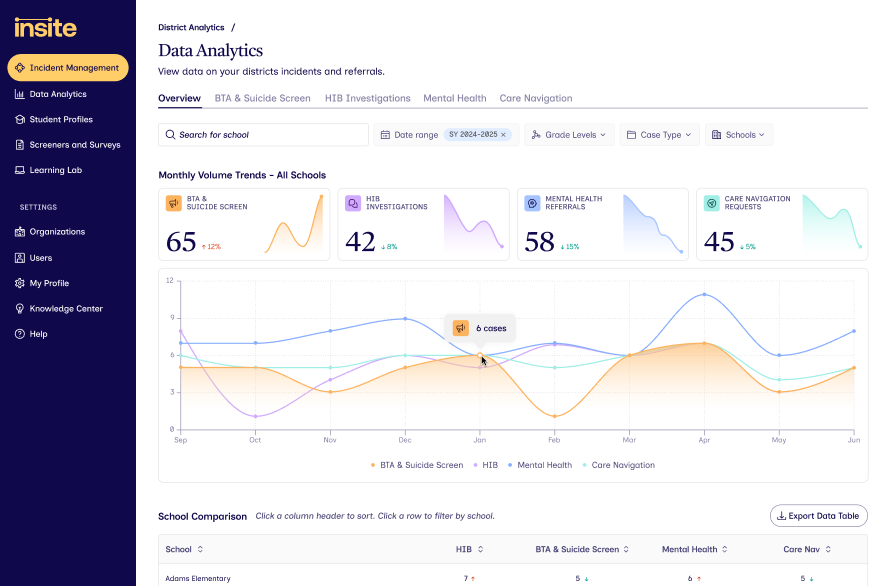
Task: Click Export Data Table button
Action: [x=818, y=516]
